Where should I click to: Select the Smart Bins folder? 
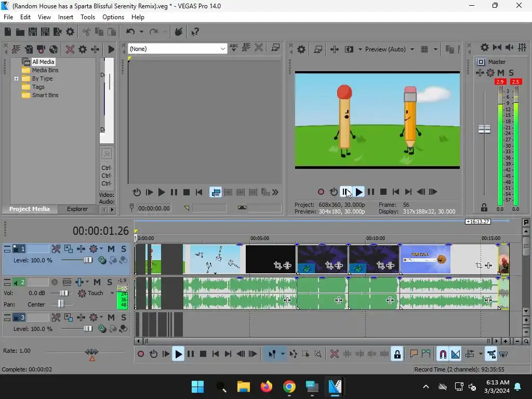click(45, 96)
